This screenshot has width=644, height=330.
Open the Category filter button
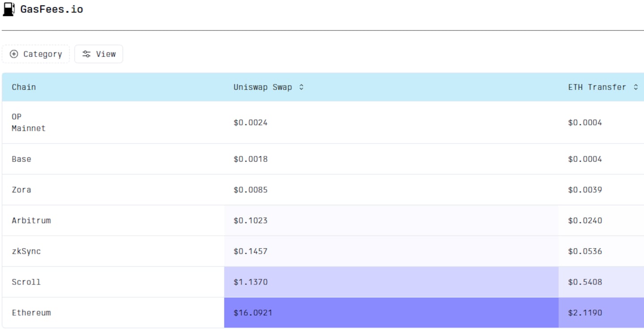coord(36,54)
